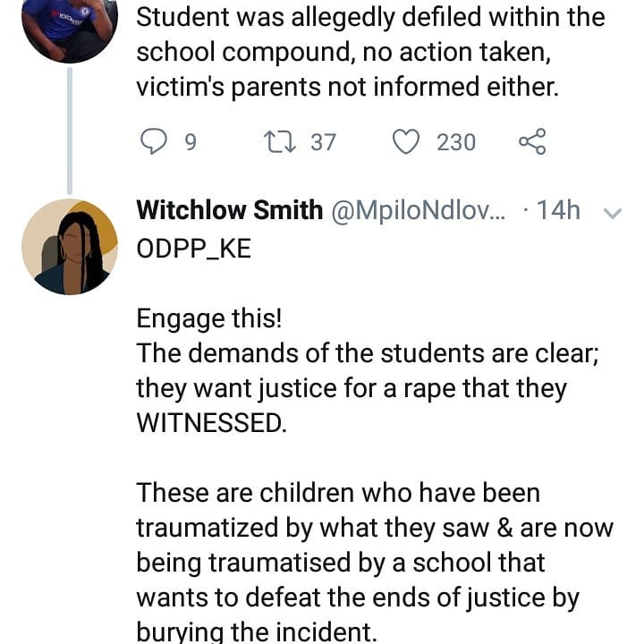Image resolution: width=644 pixels, height=644 pixels.
Task: Tap the word "WITNESSED." in the tweet
Action: [x=211, y=423]
